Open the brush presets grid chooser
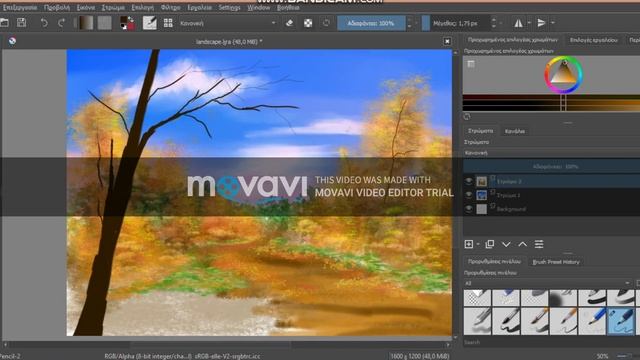Viewport: 640px width, 360px height. coord(168,23)
